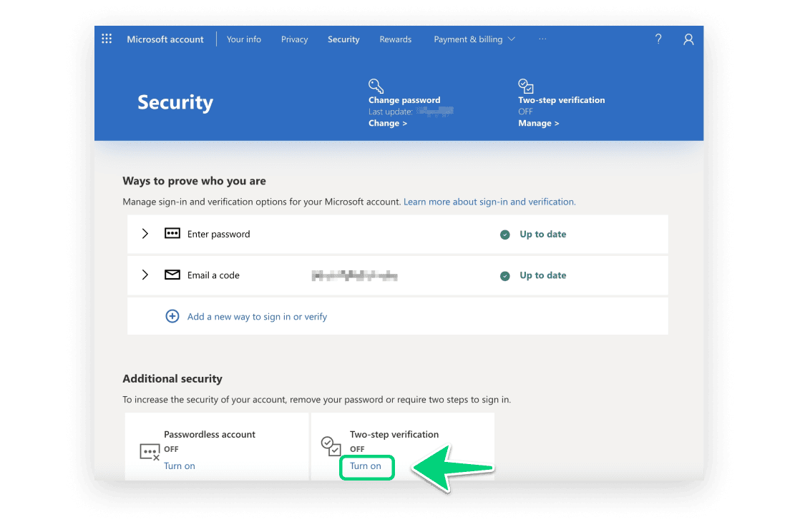This screenshot has height=532, width=805.
Task: Click the password icon beside Enter password
Action: pos(172,234)
